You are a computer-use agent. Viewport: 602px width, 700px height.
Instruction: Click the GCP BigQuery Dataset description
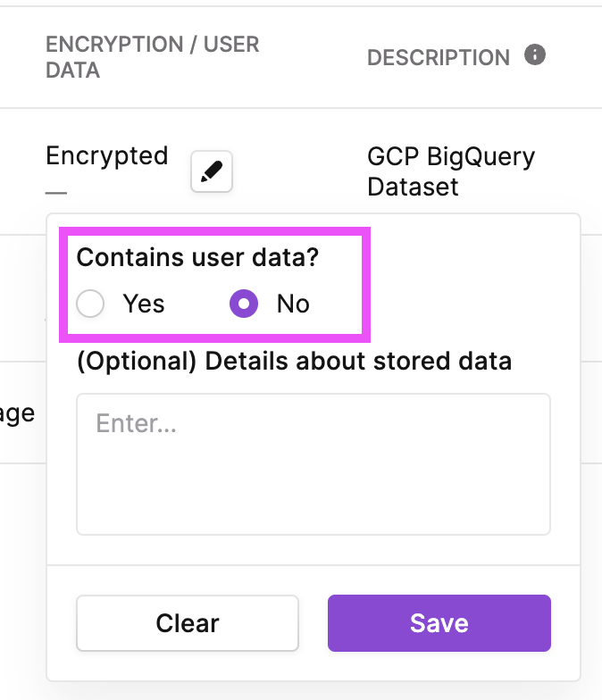pyautogui.click(x=451, y=171)
